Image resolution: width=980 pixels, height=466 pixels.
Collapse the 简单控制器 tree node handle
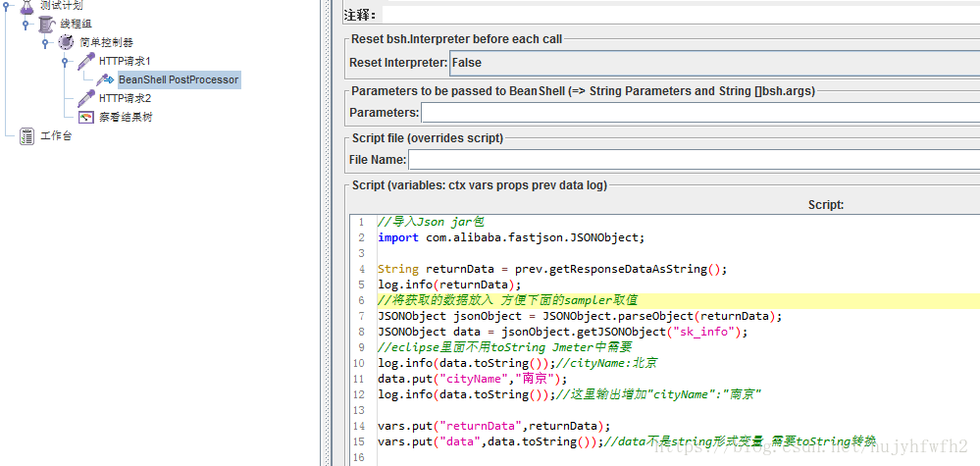pyautogui.click(x=46, y=42)
